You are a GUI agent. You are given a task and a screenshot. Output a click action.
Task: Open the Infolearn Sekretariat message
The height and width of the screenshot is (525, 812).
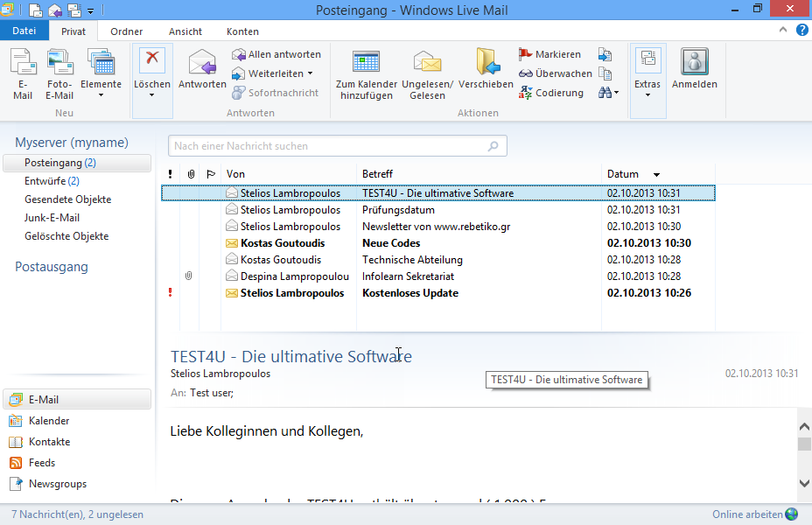438,276
